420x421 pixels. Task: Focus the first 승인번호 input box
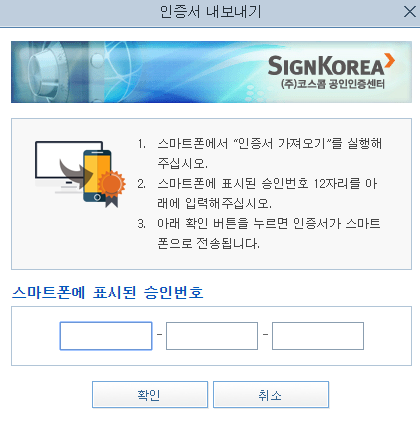[x=106, y=336]
